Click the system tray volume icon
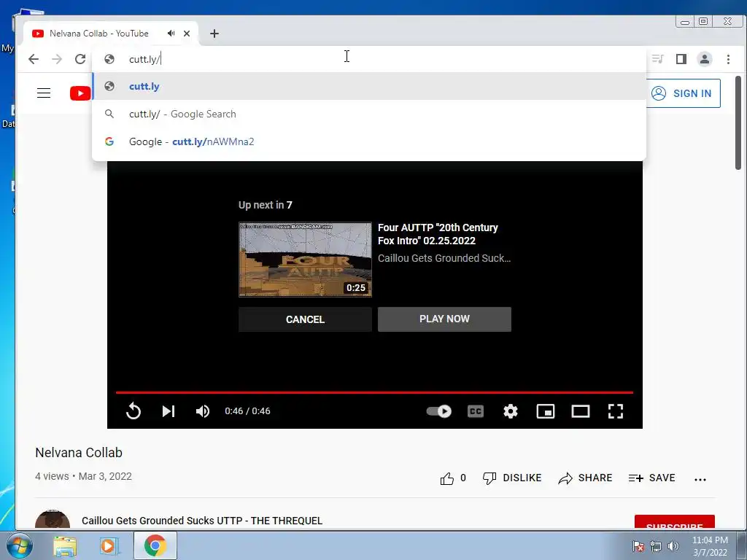 (x=673, y=546)
